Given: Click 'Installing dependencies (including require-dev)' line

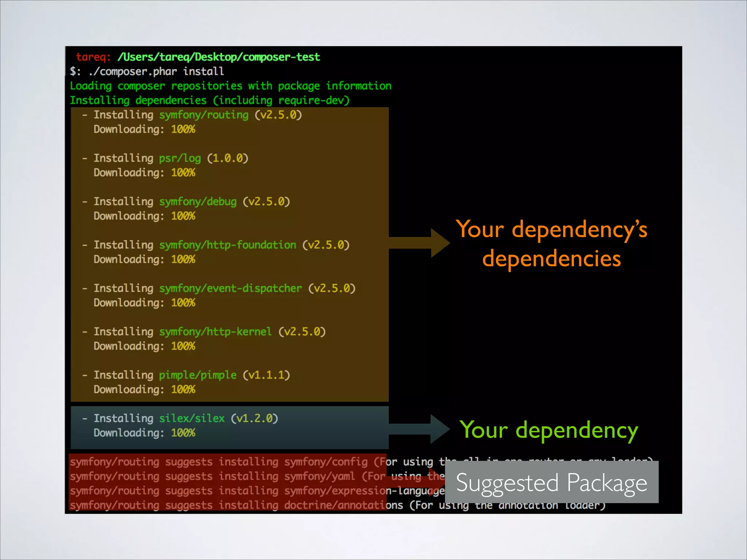Looking at the screenshot, I should [x=210, y=100].
